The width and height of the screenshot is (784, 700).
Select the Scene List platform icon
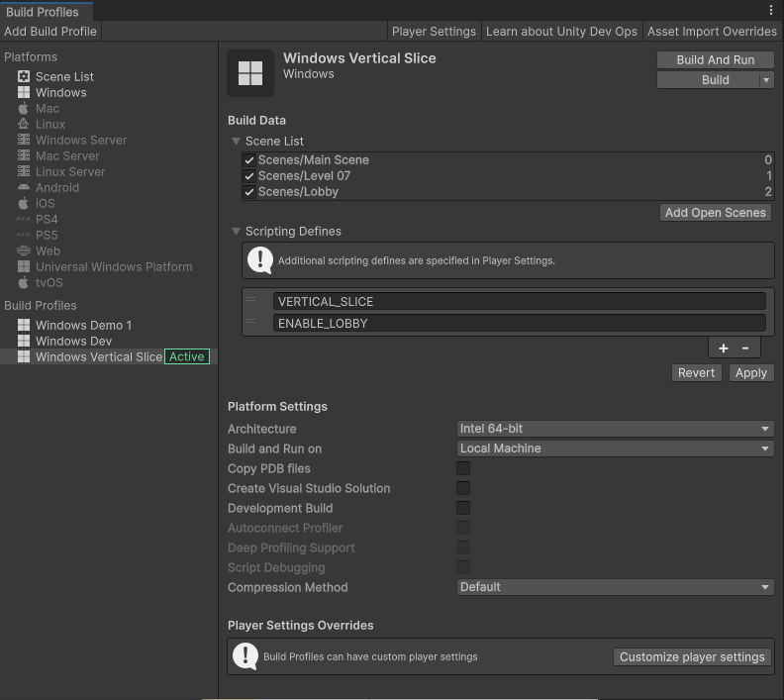24,76
